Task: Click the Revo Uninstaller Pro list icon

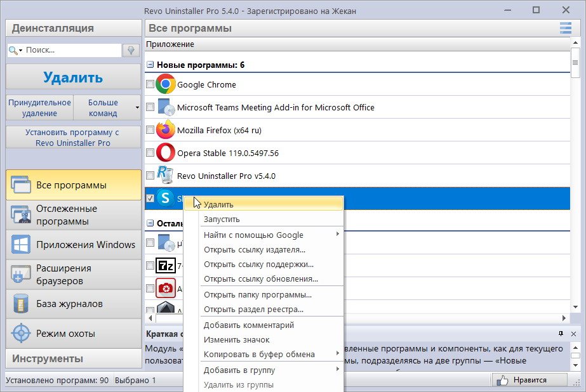Action: 165,175
